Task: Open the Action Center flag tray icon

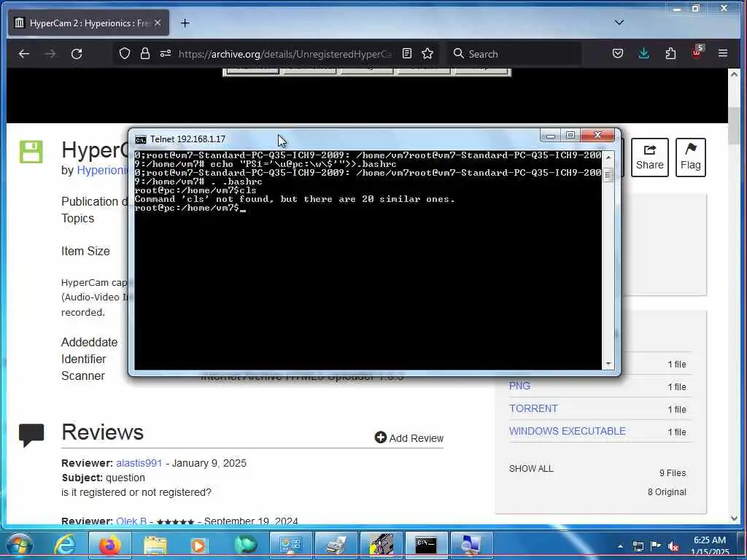Action: (656, 546)
